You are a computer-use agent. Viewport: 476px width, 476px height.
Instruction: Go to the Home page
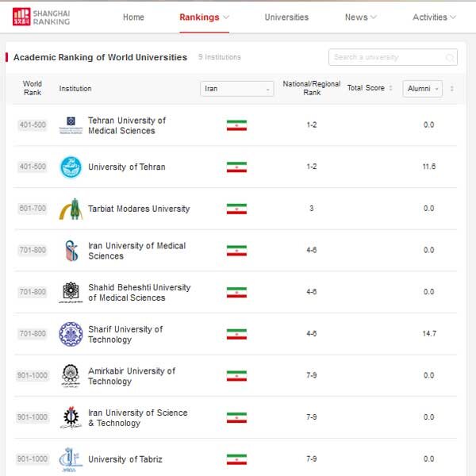click(x=133, y=17)
